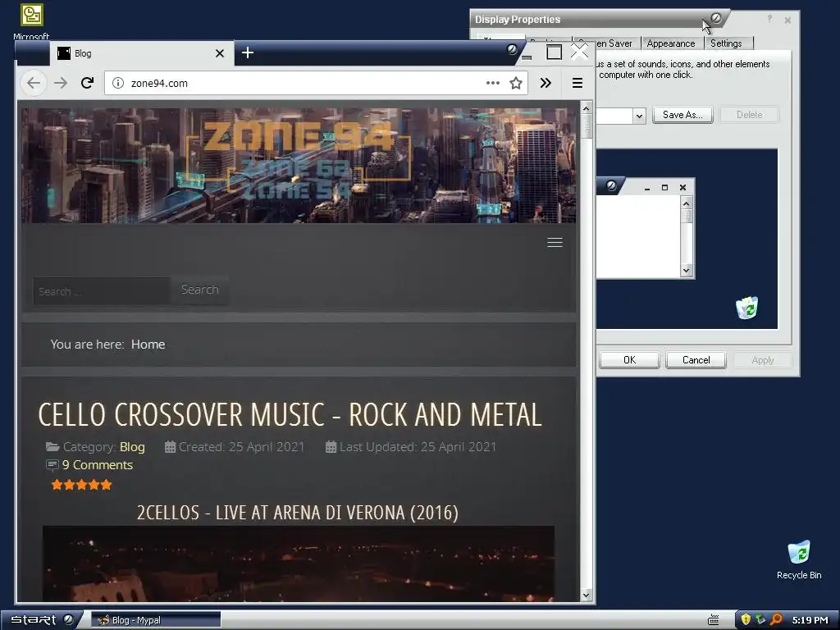Open a new browser tab with plus button
This screenshot has width=840, height=630.
point(248,52)
